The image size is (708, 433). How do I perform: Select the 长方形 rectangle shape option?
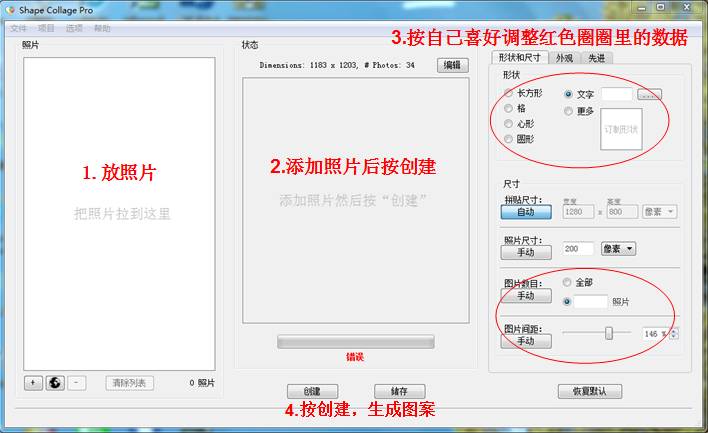(509, 93)
